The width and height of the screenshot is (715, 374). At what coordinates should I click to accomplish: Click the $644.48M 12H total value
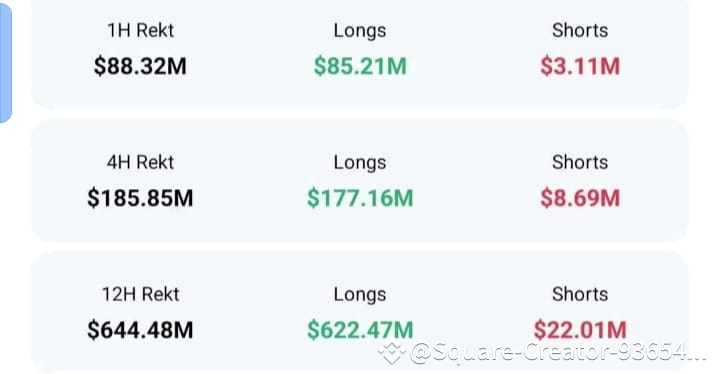140,330
